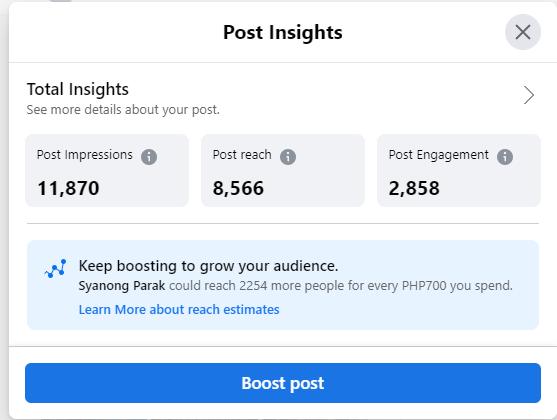Click the 11,870 impressions value
The image size is (557, 420).
coord(68,188)
